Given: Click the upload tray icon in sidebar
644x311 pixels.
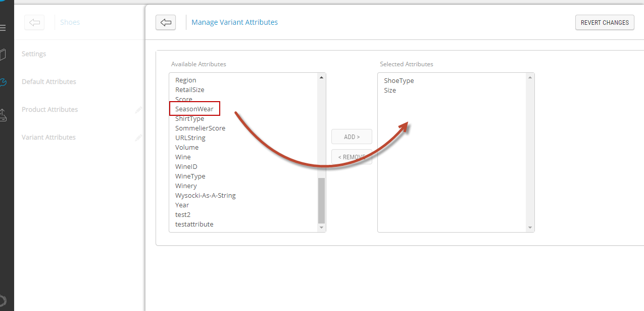Looking at the screenshot, I should click(3, 115).
